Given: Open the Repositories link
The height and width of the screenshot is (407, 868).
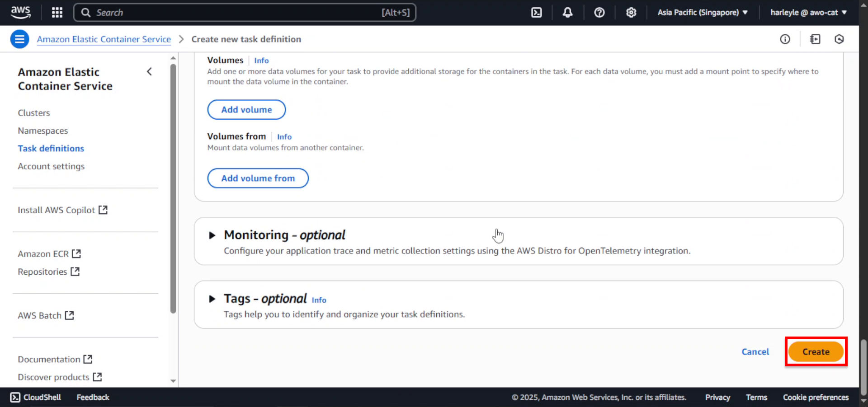Looking at the screenshot, I should [x=49, y=271].
